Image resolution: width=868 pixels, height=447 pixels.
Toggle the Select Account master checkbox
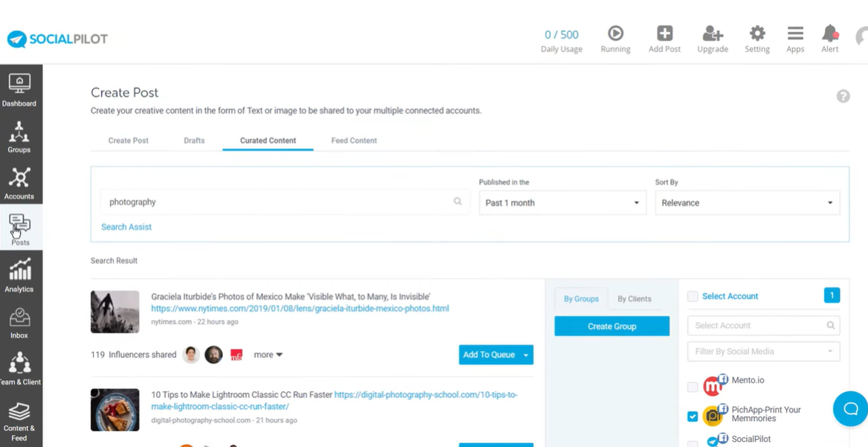coord(692,297)
